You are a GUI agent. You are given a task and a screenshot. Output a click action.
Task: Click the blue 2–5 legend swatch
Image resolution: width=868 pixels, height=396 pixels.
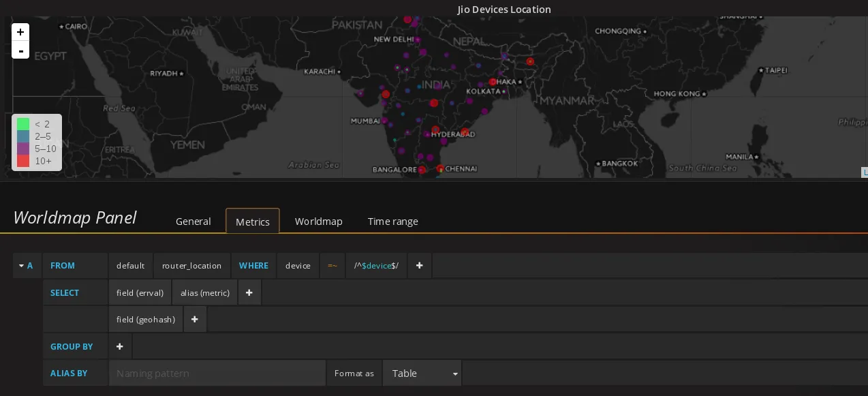[x=23, y=136]
